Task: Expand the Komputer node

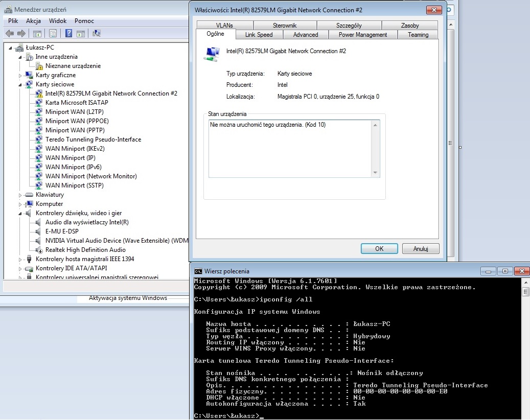Action: coord(20,204)
